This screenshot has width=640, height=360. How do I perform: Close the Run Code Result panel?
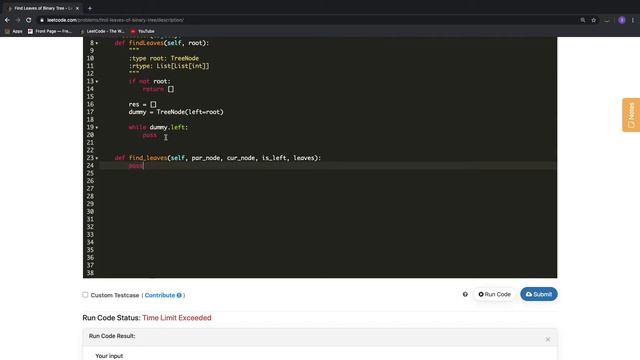[x=548, y=340]
